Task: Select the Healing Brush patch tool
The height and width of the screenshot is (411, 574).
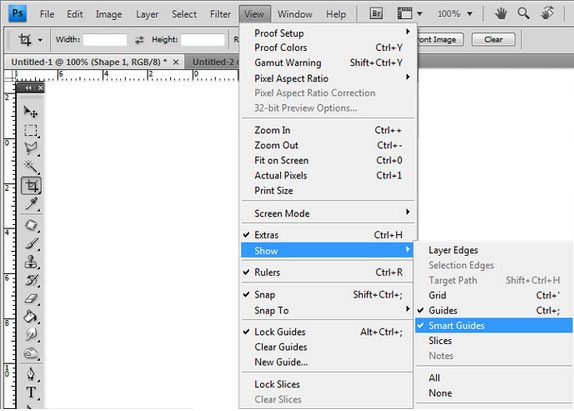Action: 31,225
